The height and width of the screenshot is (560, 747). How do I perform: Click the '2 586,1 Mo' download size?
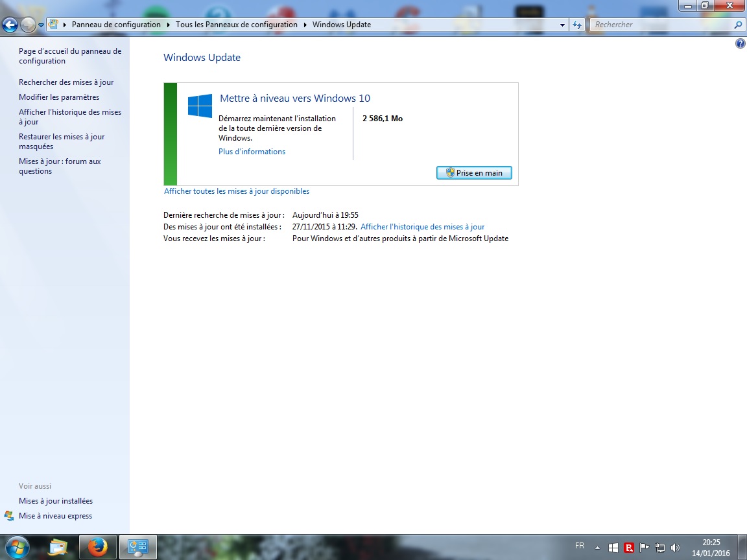383,119
